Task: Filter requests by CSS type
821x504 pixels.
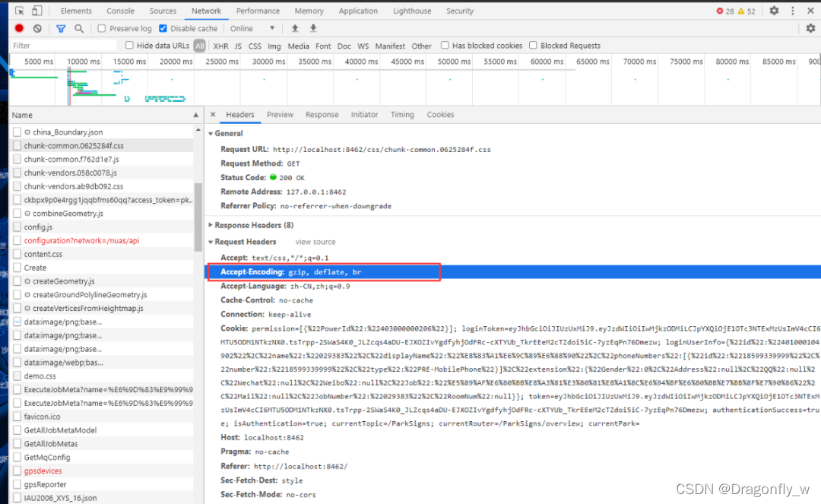Action: click(x=255, y=46)
